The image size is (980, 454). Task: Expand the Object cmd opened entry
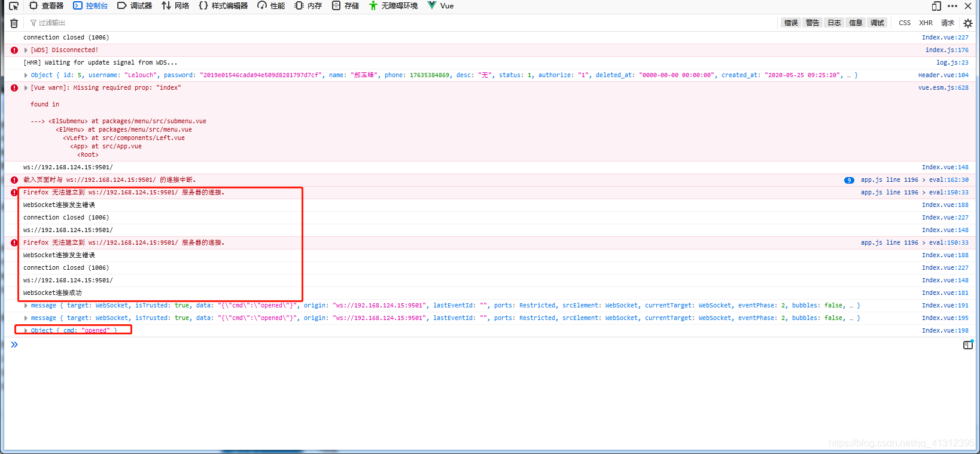(x=26, y=331)
